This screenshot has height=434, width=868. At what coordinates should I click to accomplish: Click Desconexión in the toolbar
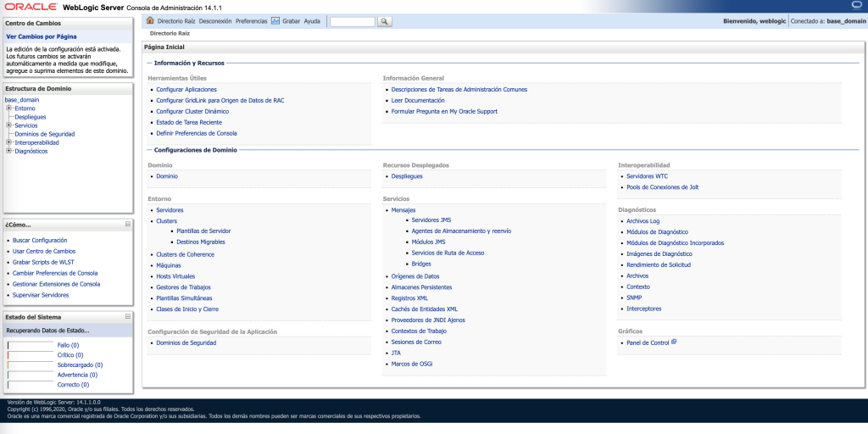pyautogui.click(x=215, y=21)
